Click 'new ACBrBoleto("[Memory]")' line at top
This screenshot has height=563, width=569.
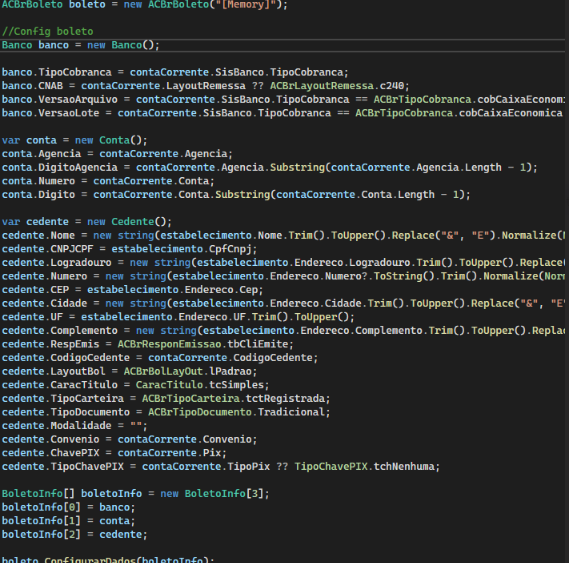[x=144, y=5]
